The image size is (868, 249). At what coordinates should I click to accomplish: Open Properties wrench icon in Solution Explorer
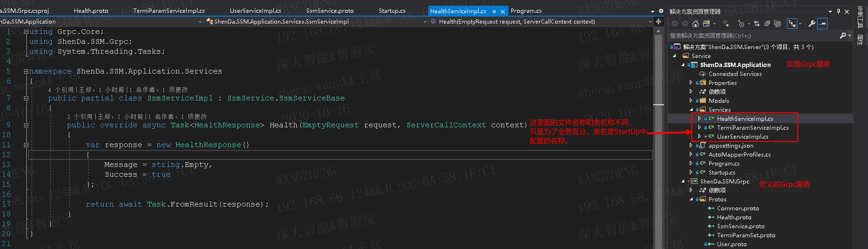(812, 24)
